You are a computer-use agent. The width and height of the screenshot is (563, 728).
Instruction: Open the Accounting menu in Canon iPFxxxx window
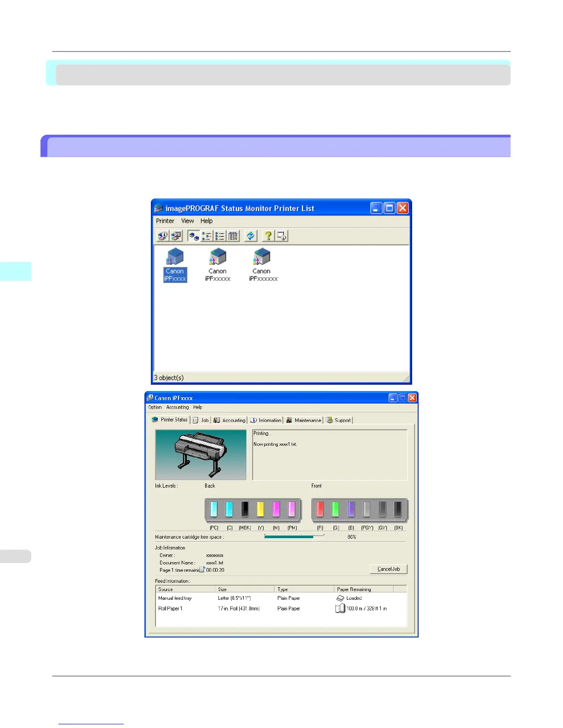[x=178, y=407]
